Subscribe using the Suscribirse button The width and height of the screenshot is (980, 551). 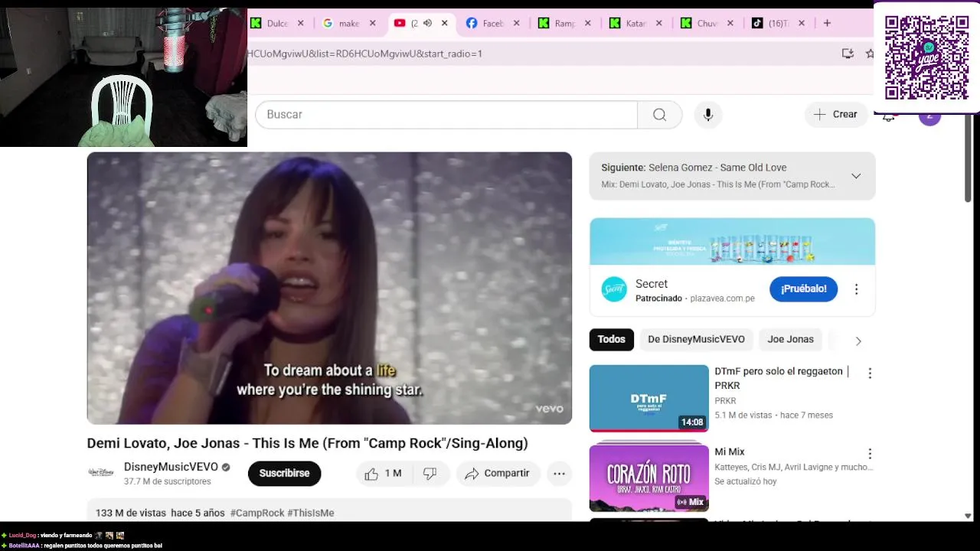click(x=284, y=474)
